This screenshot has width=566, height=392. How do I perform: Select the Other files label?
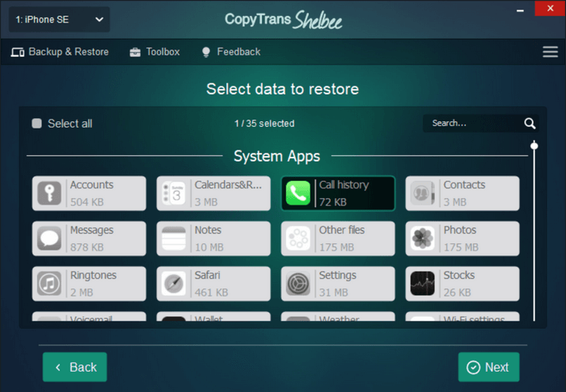coord(342,230)
